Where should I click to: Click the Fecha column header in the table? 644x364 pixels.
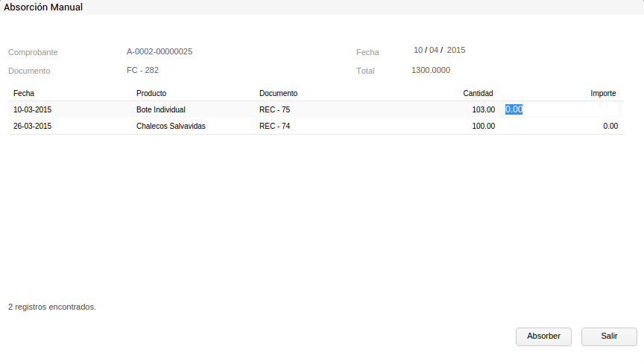(x=24, y=93)
